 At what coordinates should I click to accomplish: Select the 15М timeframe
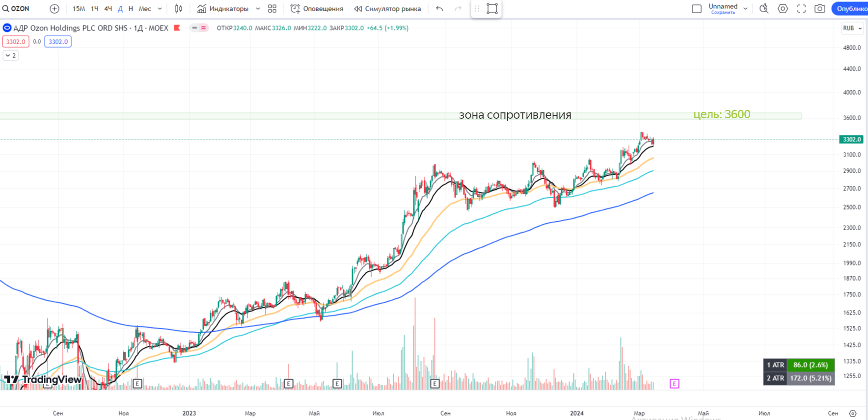click(x=79, y=9)
